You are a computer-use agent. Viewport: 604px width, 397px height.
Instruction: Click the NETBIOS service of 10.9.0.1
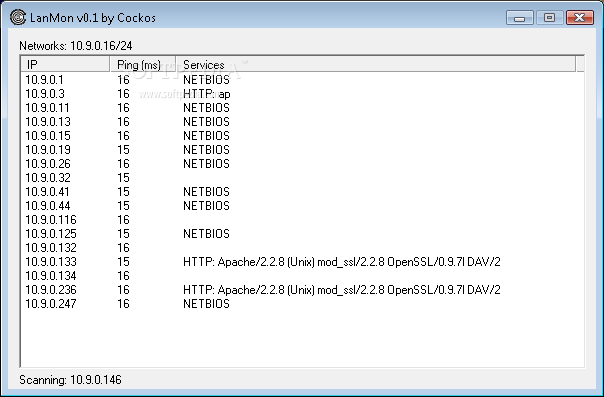(206, 80)
